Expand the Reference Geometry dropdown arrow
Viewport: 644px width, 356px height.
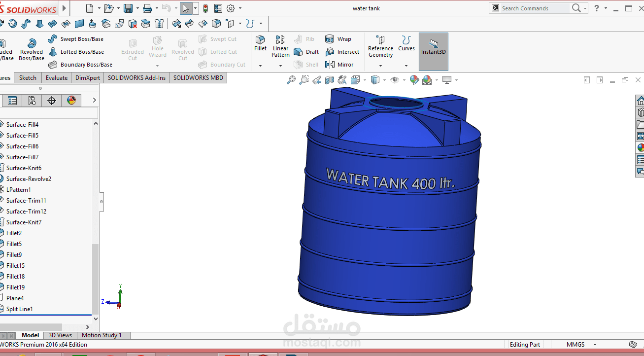380,66
